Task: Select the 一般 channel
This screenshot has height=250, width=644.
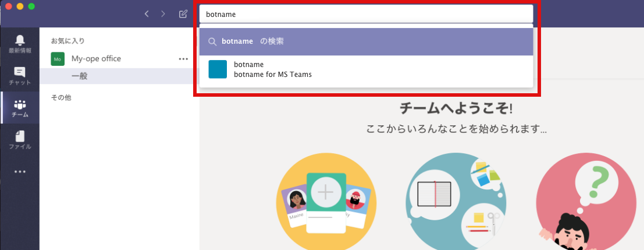Action: (x=79, y=76)
